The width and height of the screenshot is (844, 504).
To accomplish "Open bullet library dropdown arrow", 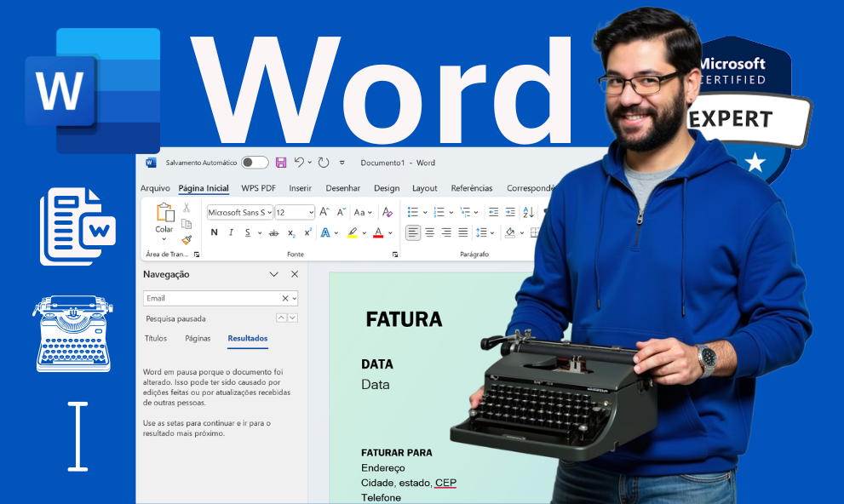I will (425, 213).
